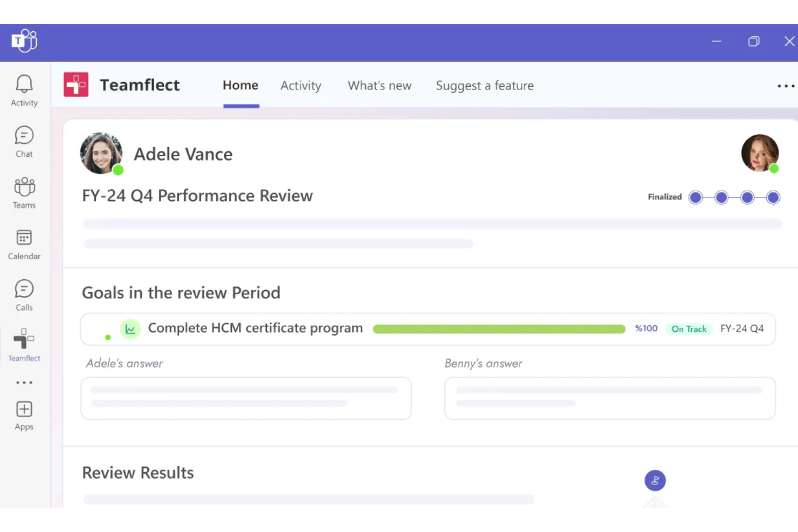Open the What's new tab
798x532 pixels.
click(x=380, y=86)
